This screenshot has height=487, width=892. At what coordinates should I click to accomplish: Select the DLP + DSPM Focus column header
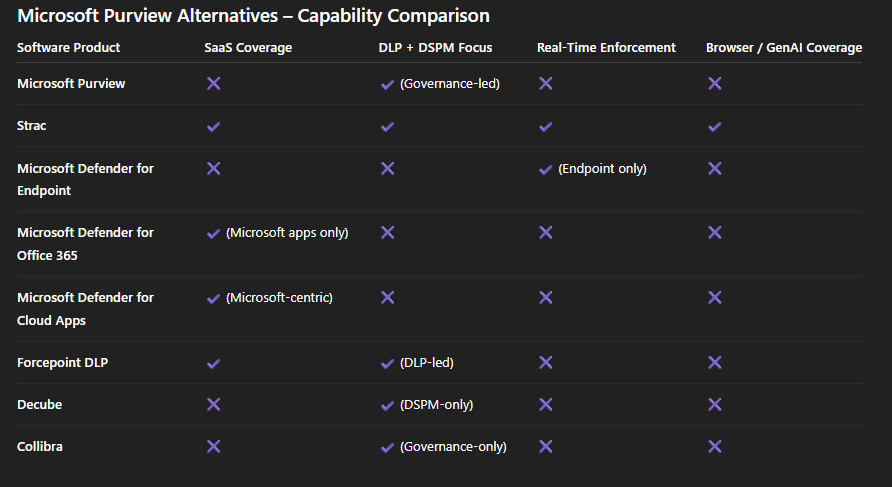tap(435, 48)
